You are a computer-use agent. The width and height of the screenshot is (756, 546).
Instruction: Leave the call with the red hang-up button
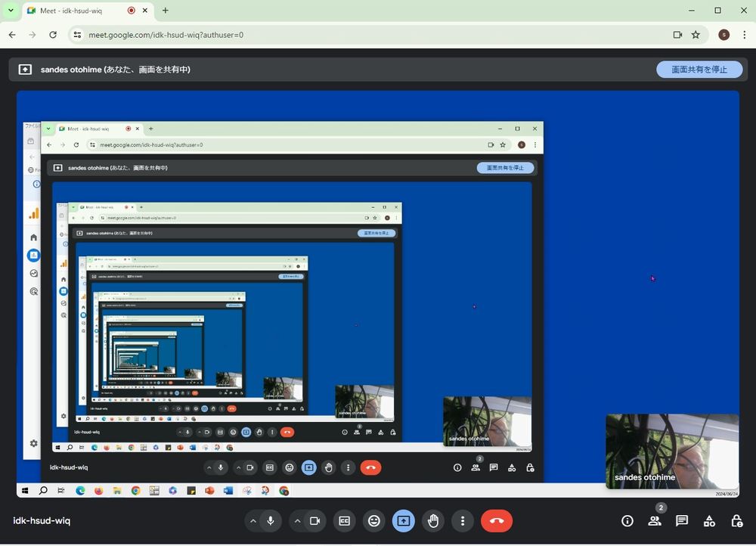(x=496, y=521)
